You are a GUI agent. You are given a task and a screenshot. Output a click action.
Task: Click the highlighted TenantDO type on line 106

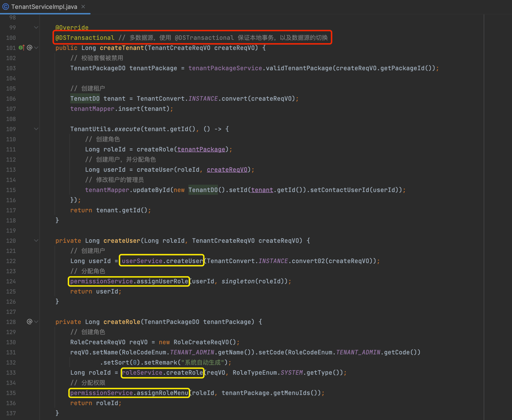85,99
